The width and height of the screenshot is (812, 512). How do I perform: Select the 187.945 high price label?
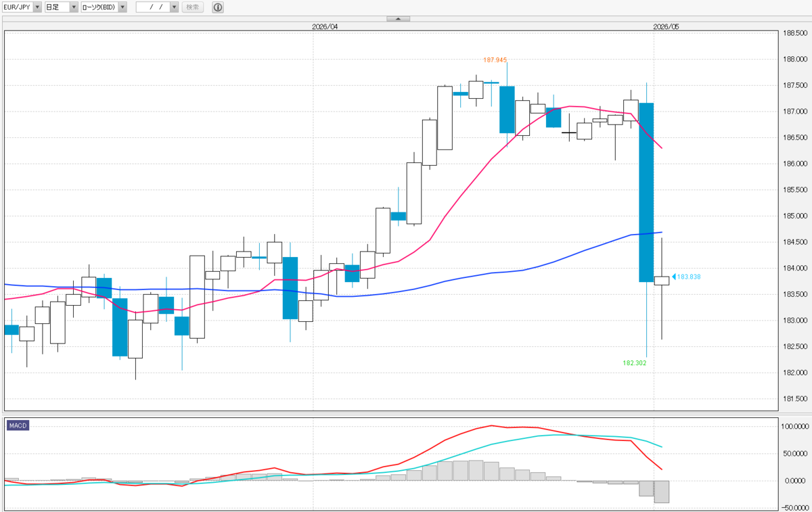pos(496,60)
